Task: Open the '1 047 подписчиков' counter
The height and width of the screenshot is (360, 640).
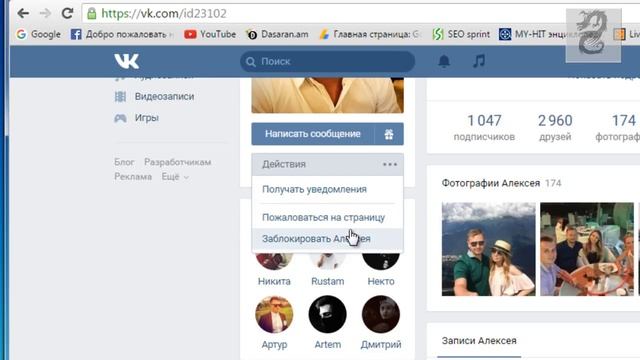Action: pos(484,128)
